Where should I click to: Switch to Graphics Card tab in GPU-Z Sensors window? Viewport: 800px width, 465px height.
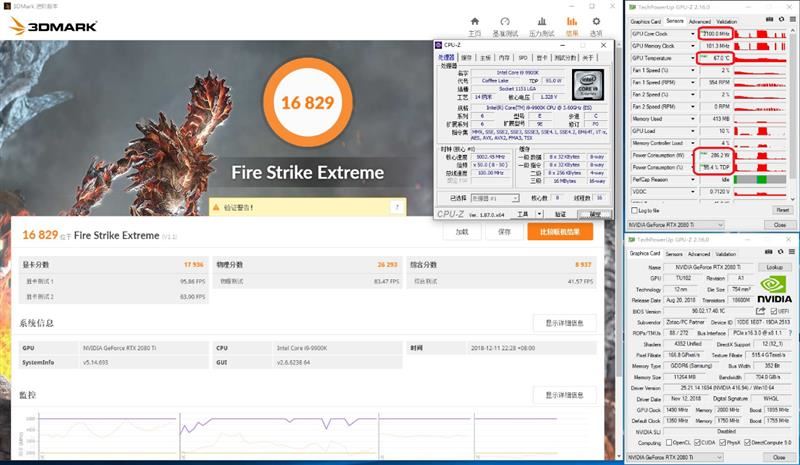[x=645, y=21]
